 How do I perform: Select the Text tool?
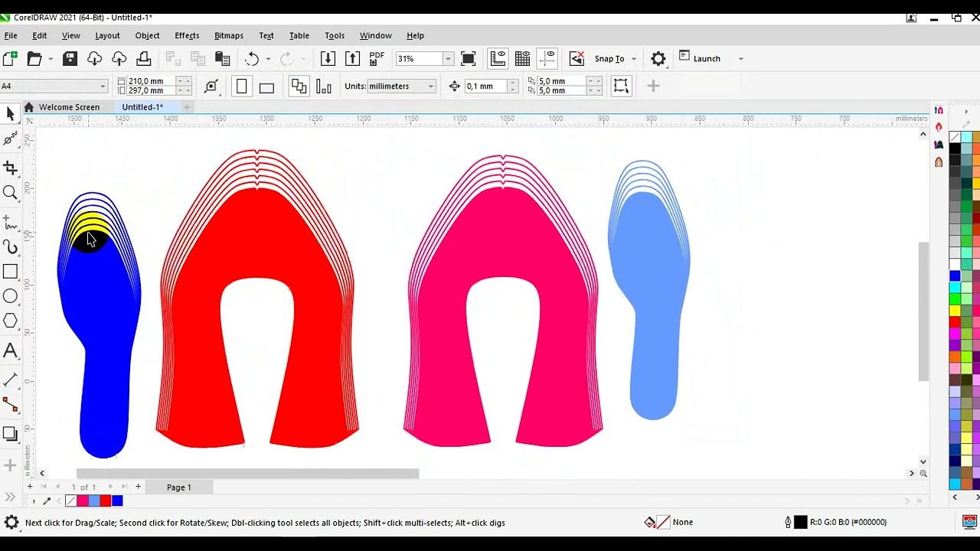point(10,351)
